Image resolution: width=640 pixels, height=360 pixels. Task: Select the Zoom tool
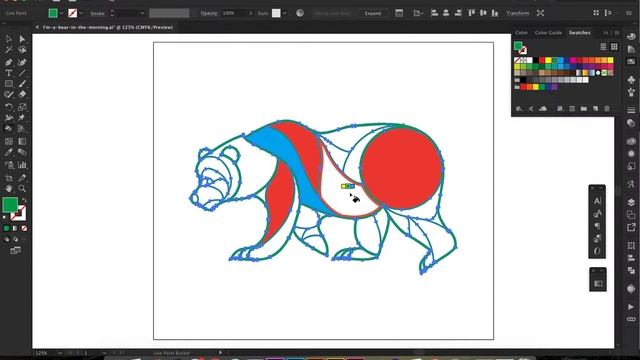click(x=22, y=189)
